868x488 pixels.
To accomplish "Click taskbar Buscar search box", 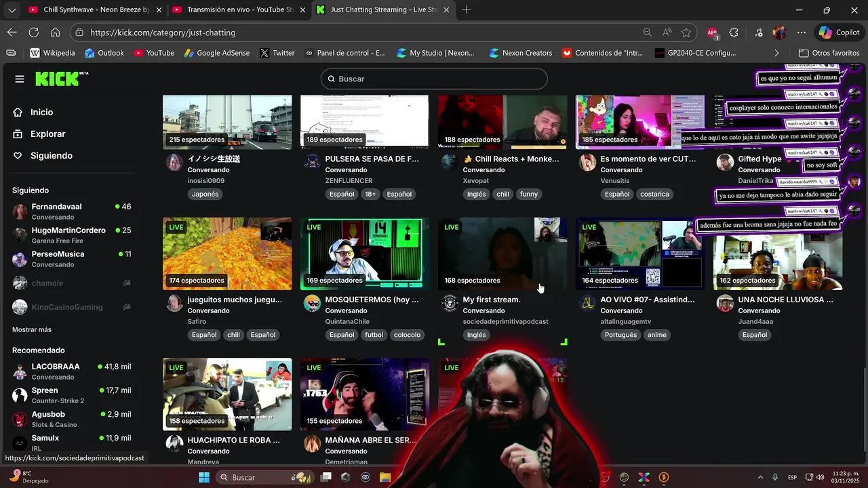I will click(264, 477).
